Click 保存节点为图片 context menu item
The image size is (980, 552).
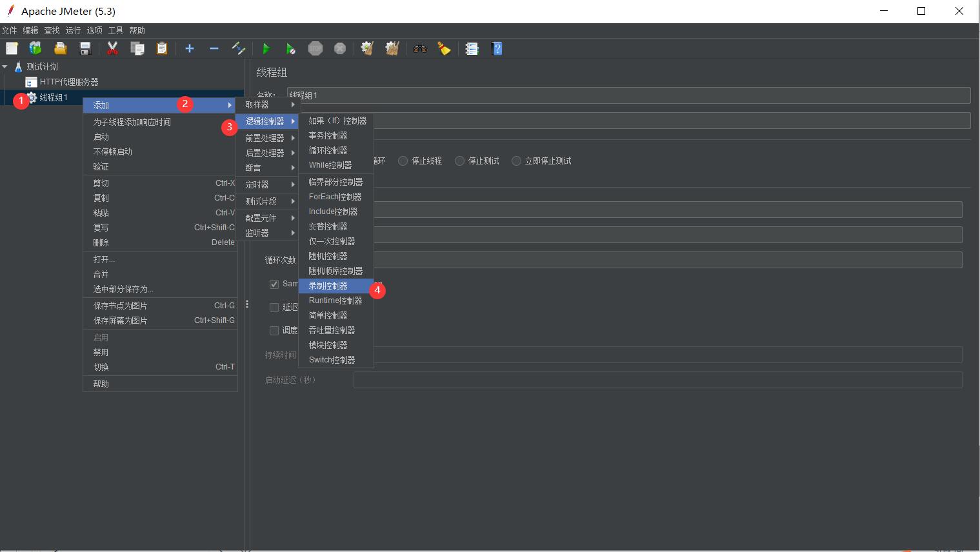160,306
